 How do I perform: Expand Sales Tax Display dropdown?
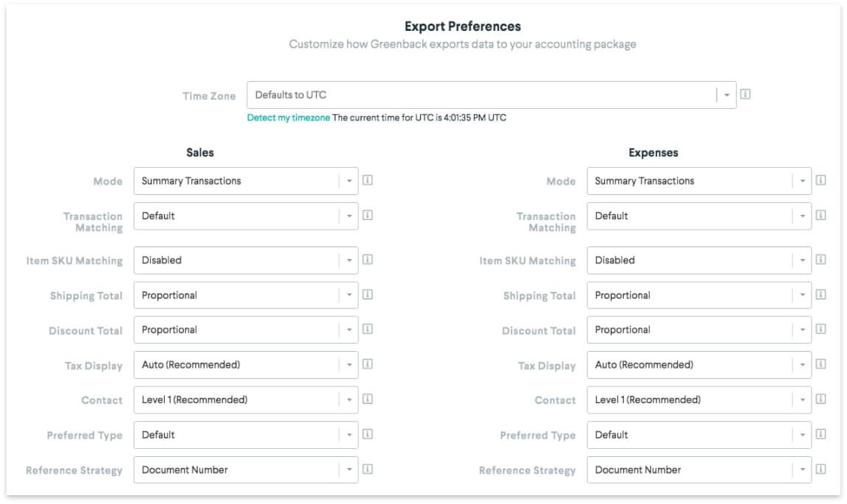point(246,365)
